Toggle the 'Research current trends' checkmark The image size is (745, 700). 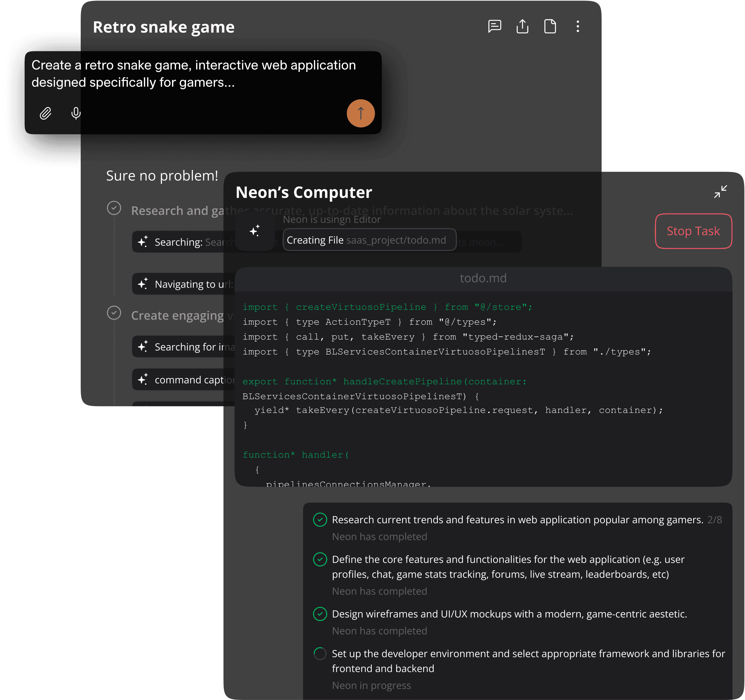click(x=320, y=520)
